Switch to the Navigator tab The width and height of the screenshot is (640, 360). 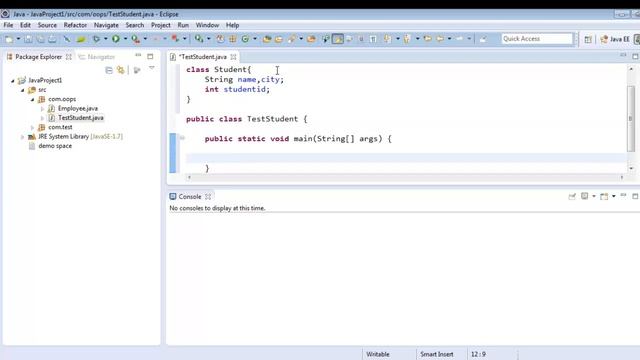coord(97,57)
